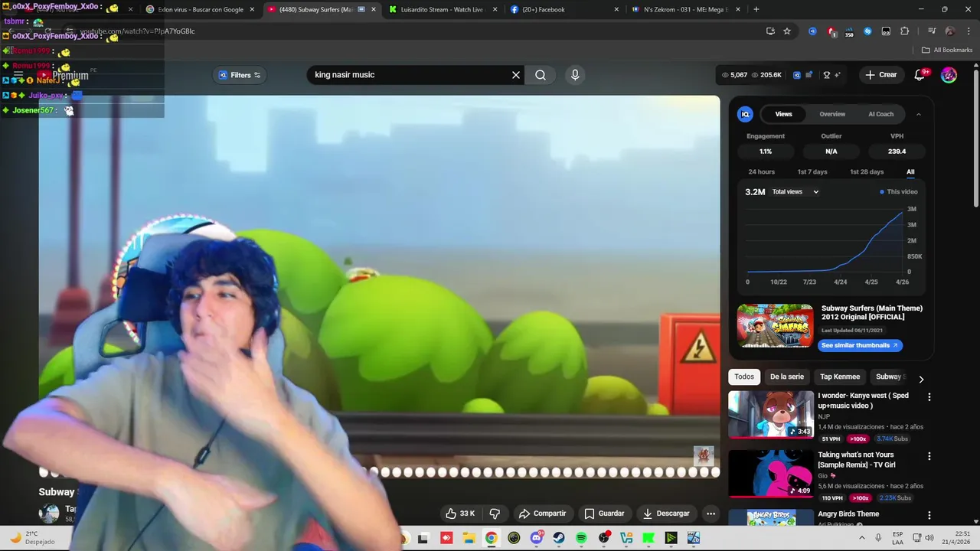Open more video actions three-dot menu

[710, 514]
